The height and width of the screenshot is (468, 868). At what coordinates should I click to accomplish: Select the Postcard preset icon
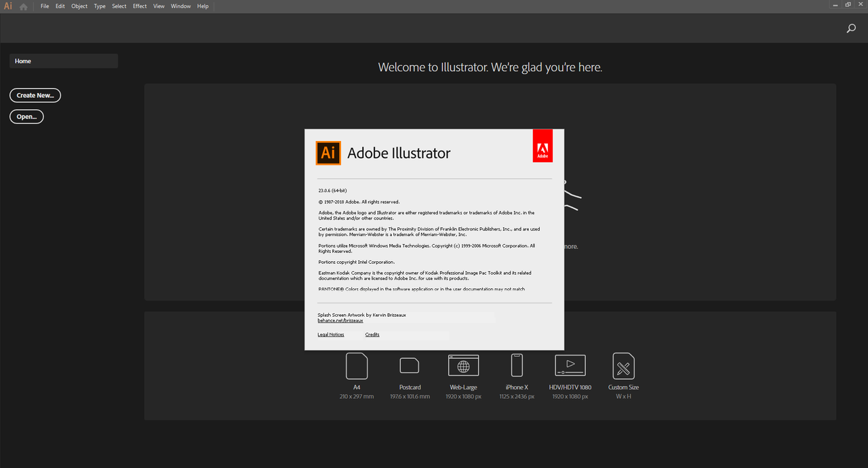(x=410, y=366)
